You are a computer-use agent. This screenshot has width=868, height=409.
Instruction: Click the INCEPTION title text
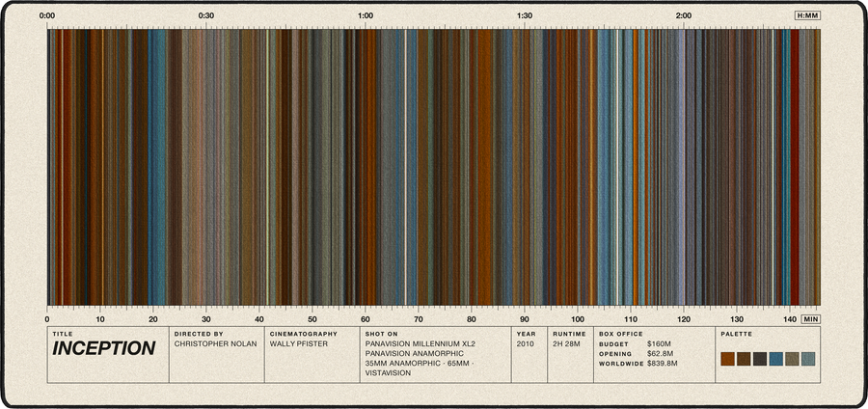point(104,348)
